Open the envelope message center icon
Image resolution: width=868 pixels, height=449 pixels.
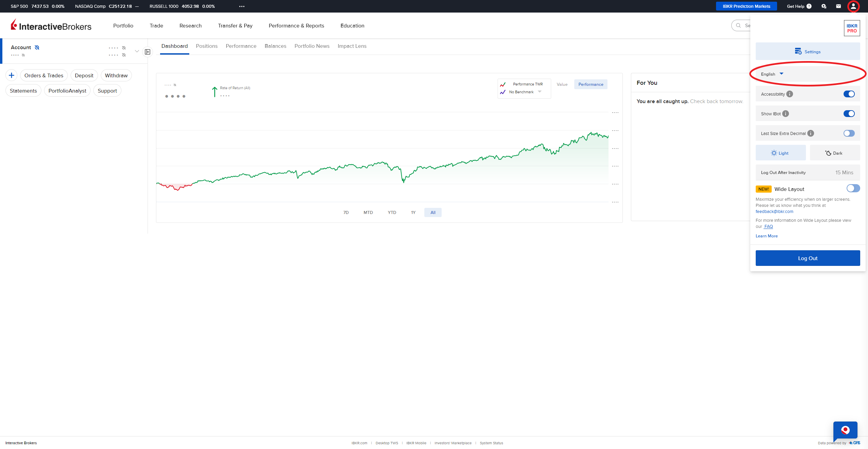(838, 6)
